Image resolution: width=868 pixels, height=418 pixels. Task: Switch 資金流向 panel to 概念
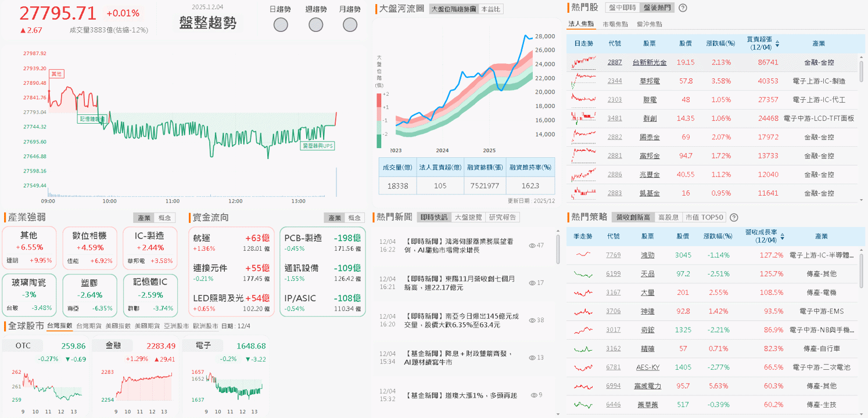point(354,218)
